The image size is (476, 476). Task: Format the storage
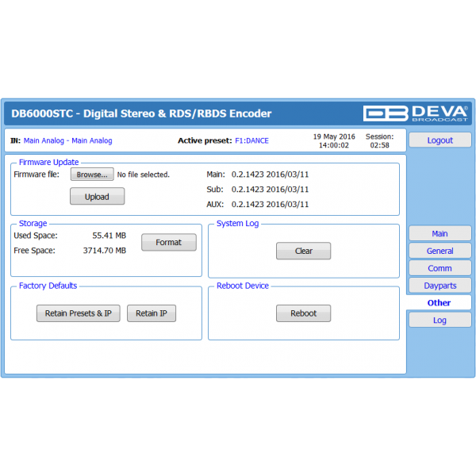click(169, 242)
